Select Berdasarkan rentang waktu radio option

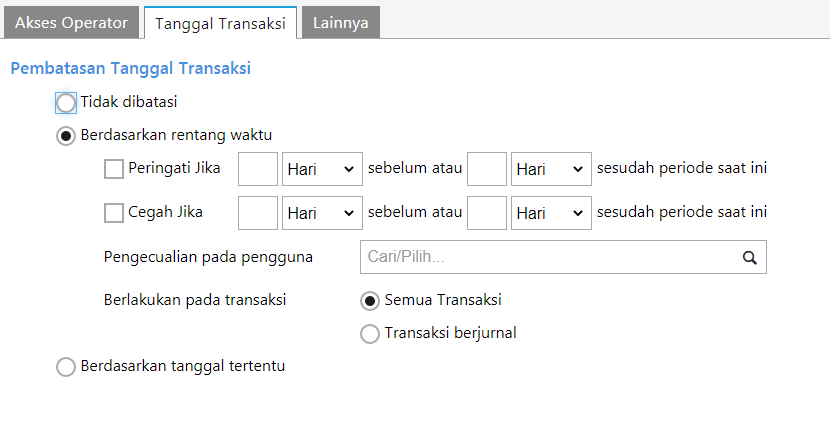click(66, 135)
